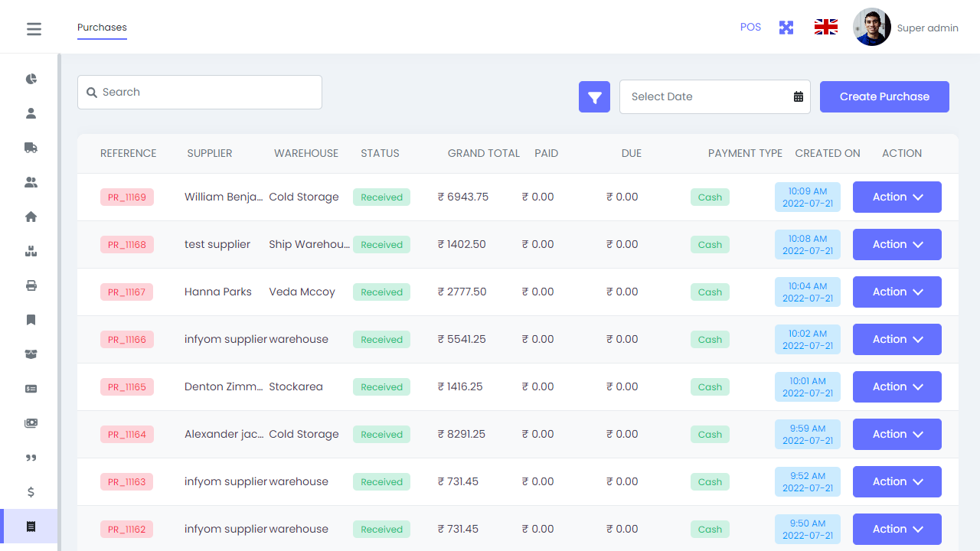Click the filter funnel icon

pyautogui.click(x=594, y=96)
